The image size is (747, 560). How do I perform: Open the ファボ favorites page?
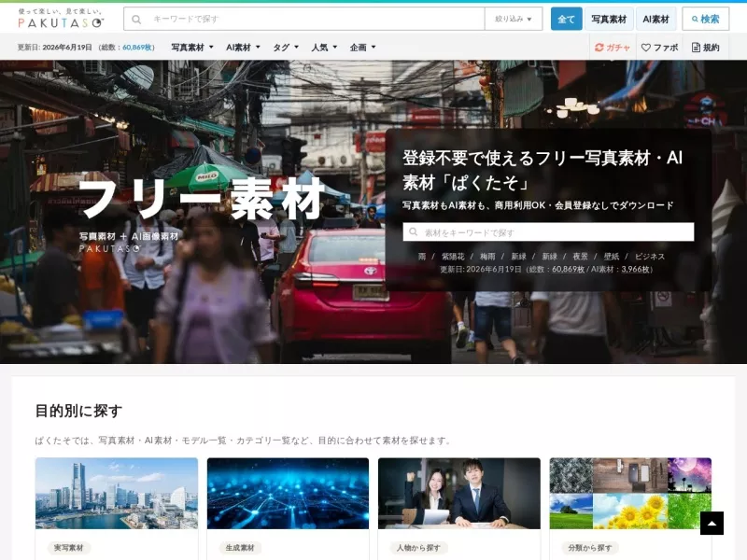point(660,48)
